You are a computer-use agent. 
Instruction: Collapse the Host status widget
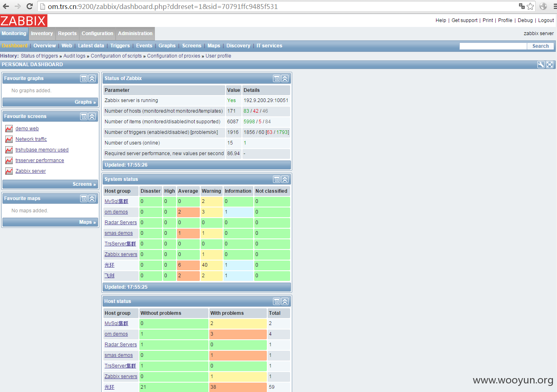285,301
